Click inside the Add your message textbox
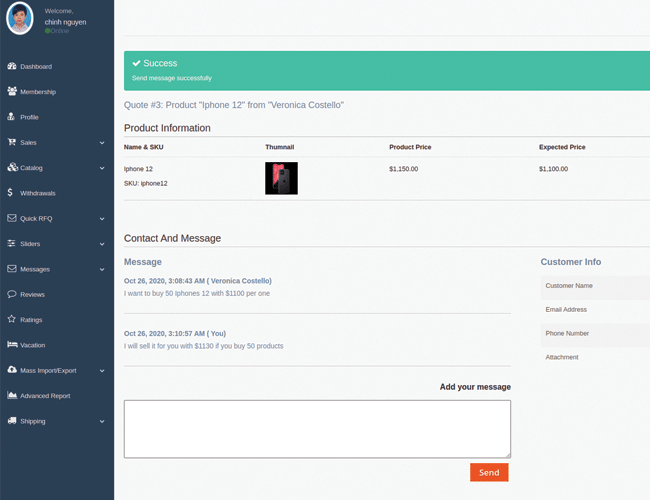The width and height of the screenshot is (650, 500). 317,428
